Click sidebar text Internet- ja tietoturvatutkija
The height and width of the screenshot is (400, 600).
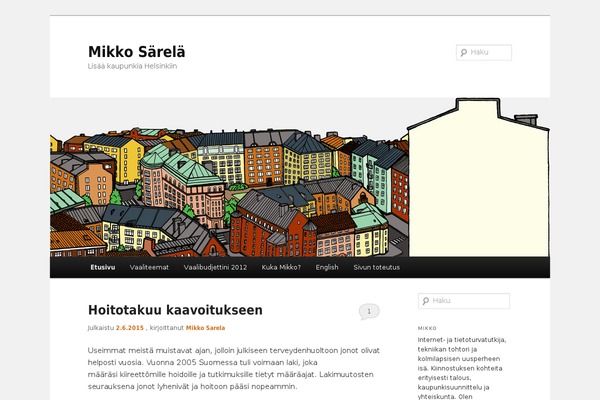pos(462,340)
